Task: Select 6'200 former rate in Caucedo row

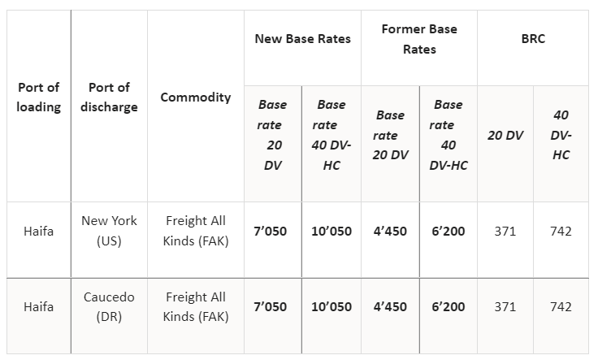Action: pyautogui.click(x=448, y=307)
